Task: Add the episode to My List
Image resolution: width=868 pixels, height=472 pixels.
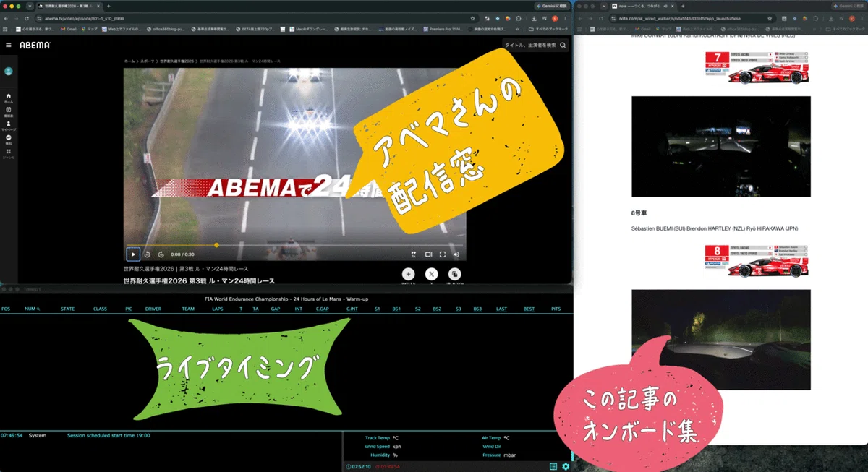Action: (409, 274)
